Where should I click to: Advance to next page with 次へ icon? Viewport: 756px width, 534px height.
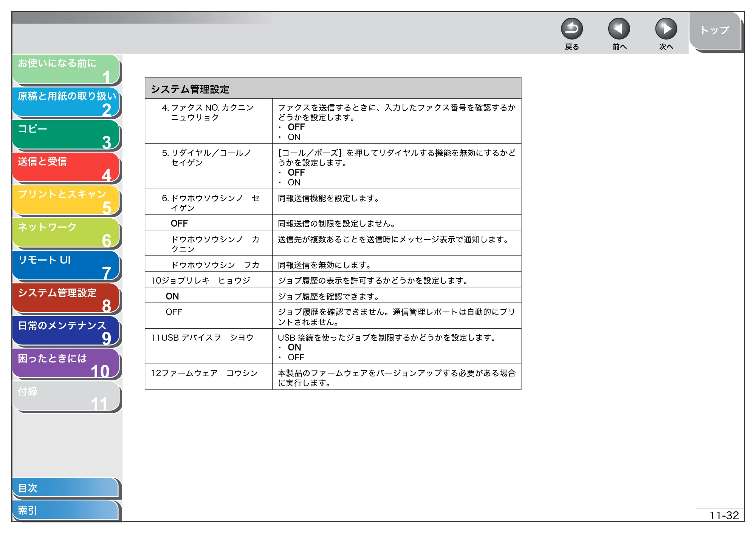pos(666,29)
